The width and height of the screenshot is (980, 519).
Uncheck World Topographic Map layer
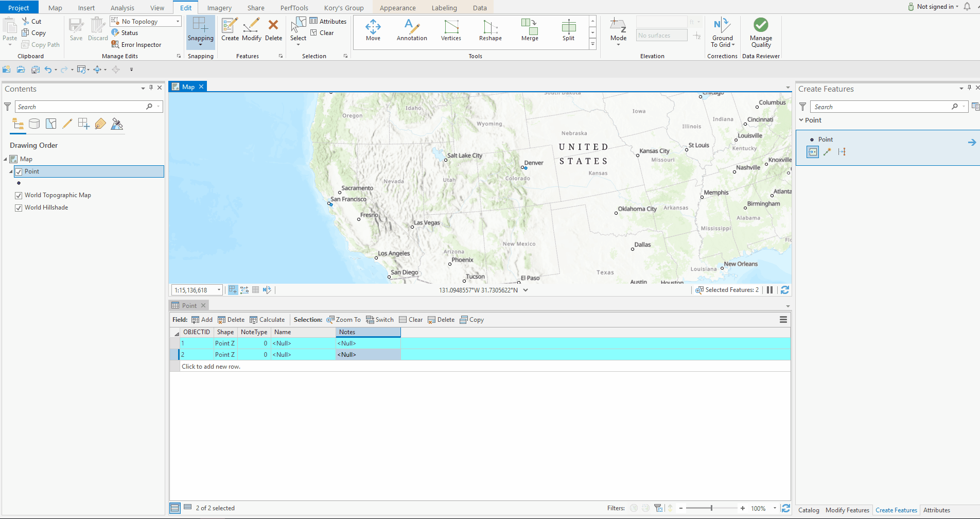click(19, 196)
